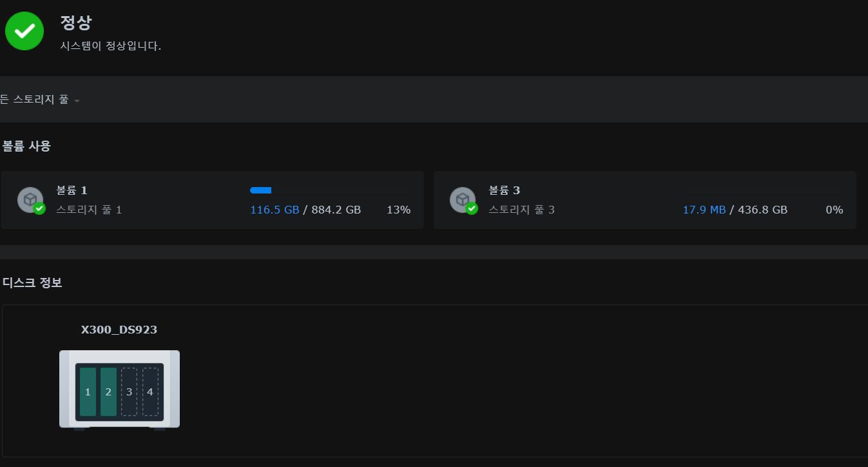Click the 디스크 정보 section heading
Image resolution: width=868 pixels, height=467 pixels.
tap(32, 283)
